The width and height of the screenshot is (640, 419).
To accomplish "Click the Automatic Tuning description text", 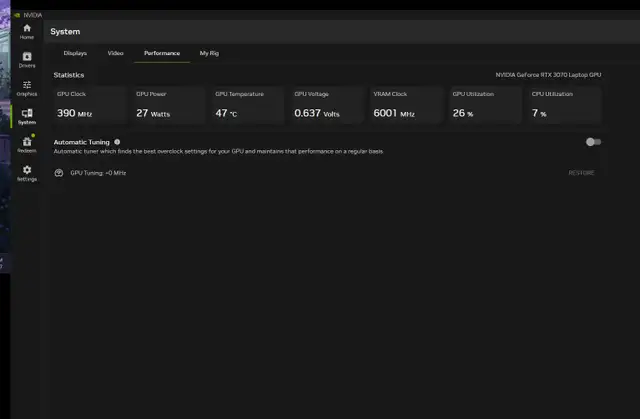I will (x=218, y=151).
